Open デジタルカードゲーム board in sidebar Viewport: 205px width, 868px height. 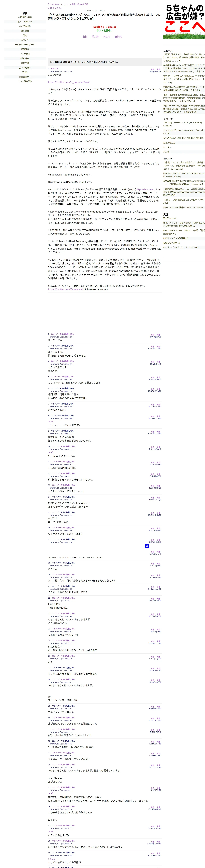(25, 44)
